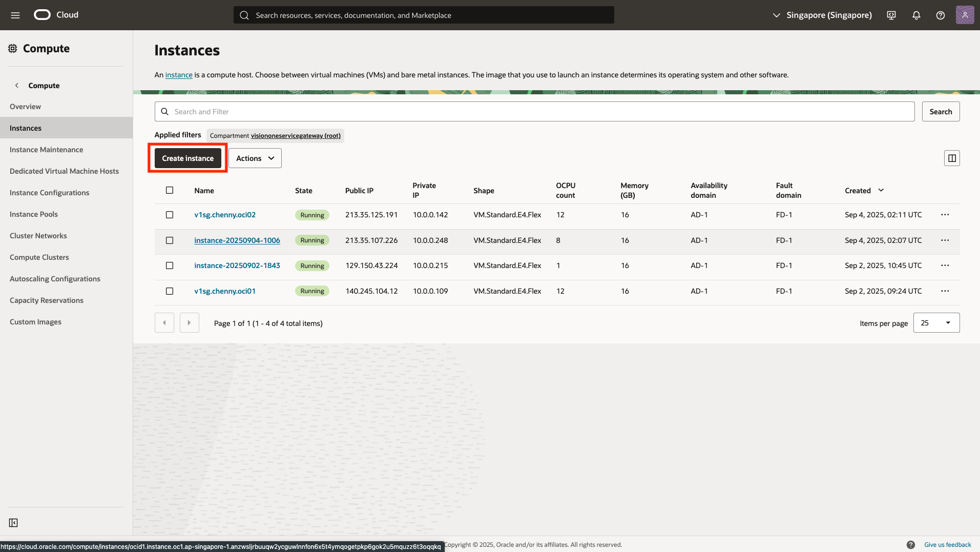
Task: Open Custom Images in the sidebar
Action: click(x=35, y=322)
